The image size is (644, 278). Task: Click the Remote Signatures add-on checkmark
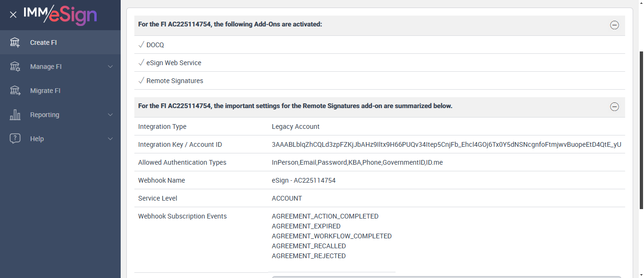141,81
